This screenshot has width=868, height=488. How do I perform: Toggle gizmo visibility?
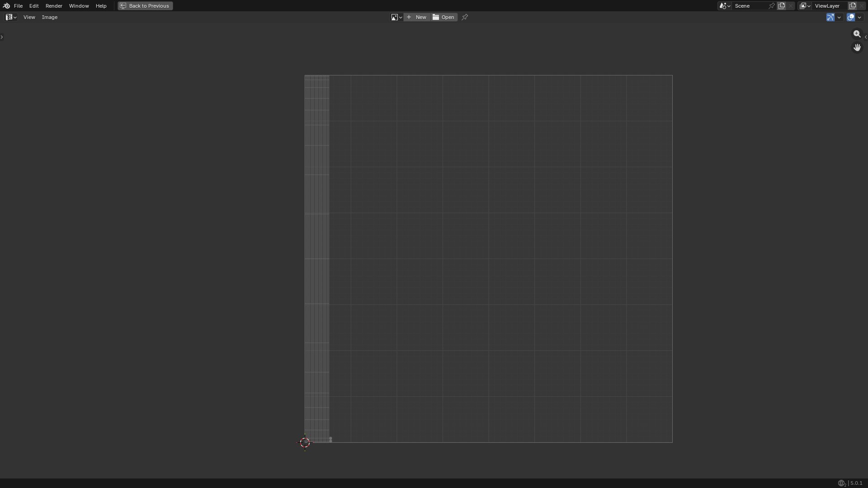(x=830, y=17)
